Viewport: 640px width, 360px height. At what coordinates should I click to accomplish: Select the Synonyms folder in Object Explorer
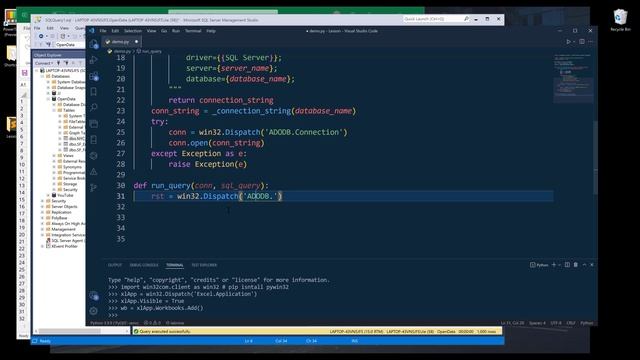[72, 167]
